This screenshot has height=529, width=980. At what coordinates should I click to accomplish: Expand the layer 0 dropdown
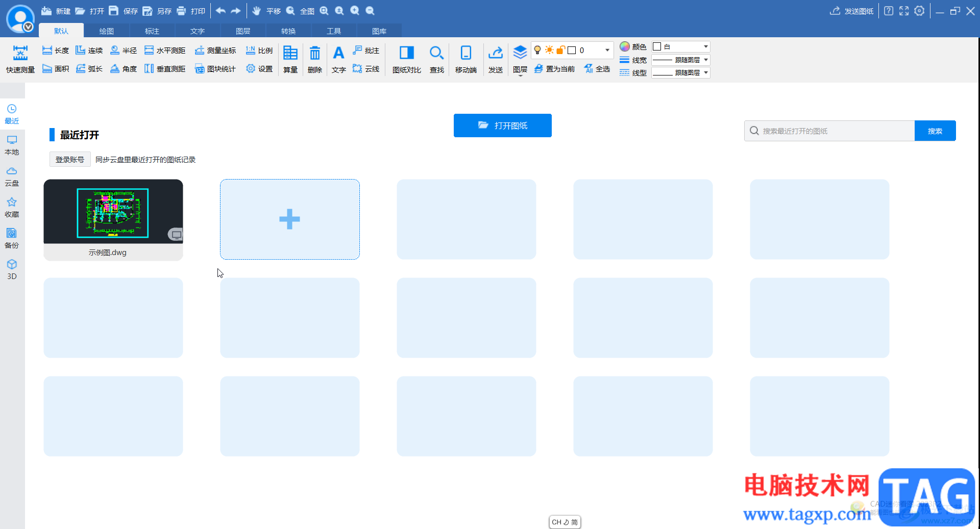[607, 50]
